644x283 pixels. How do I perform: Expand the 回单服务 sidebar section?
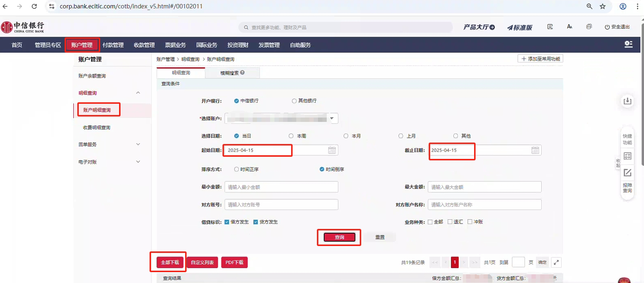tap(138, 144)
